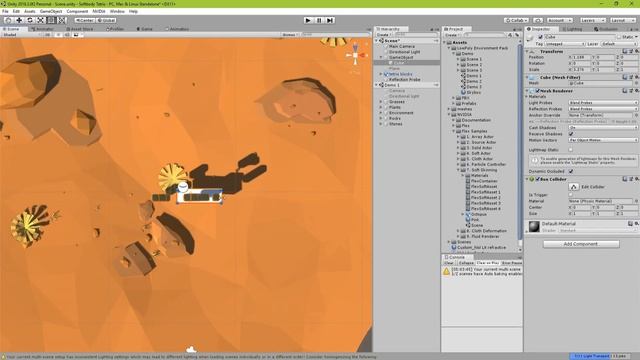Select Demo 1 scene asset in Project
The height and width of the screenshot is (360, 640).
[474, 76]
